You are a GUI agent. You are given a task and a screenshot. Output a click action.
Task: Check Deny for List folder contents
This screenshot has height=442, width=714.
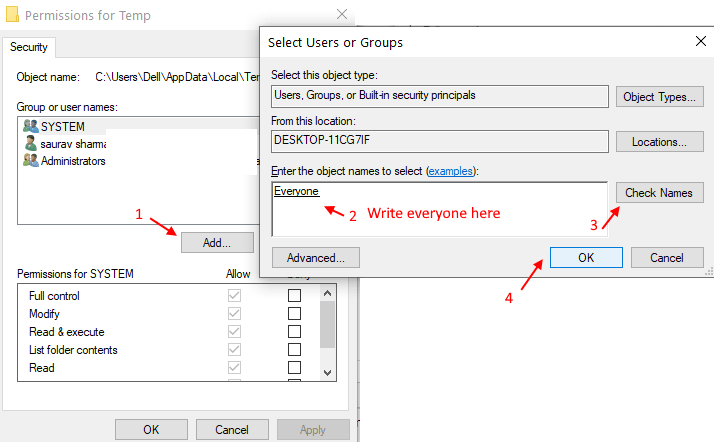(x=295, y=350)
